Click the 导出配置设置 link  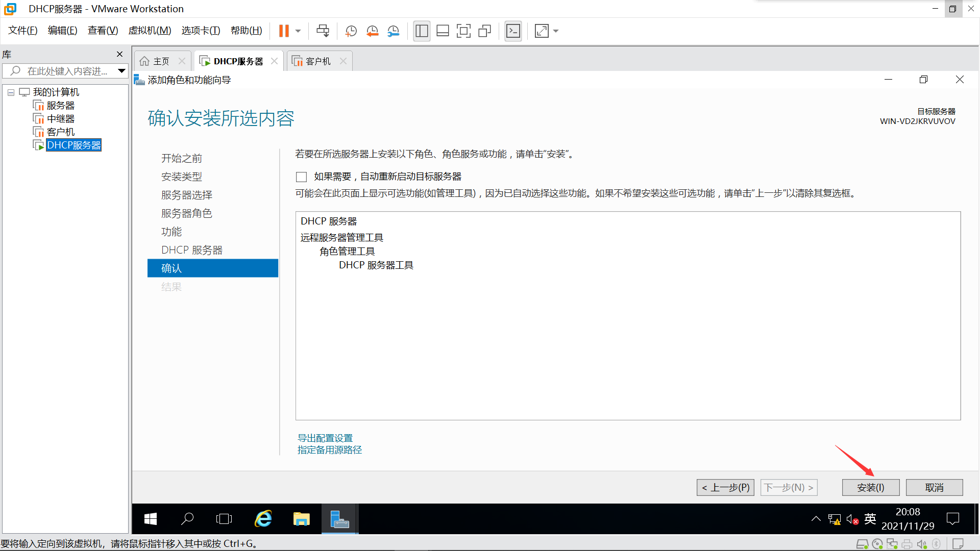pyautogui.click(x=325, y=438)
